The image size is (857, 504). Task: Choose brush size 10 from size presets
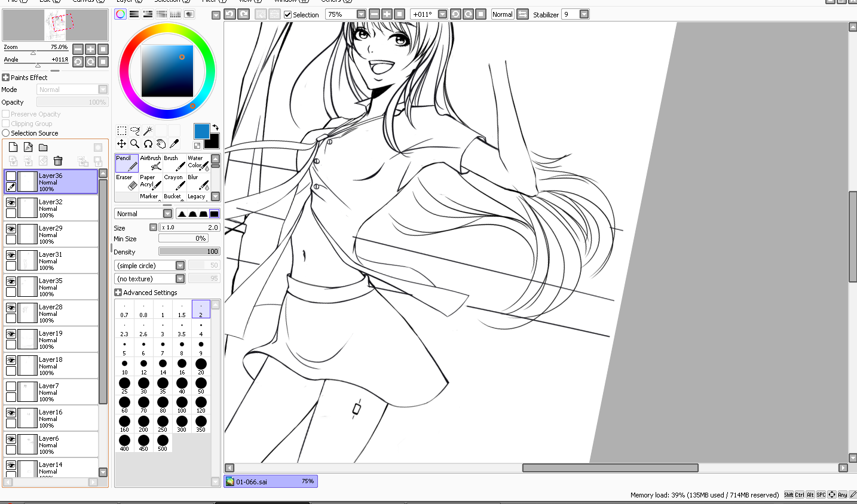click(124, 366)
